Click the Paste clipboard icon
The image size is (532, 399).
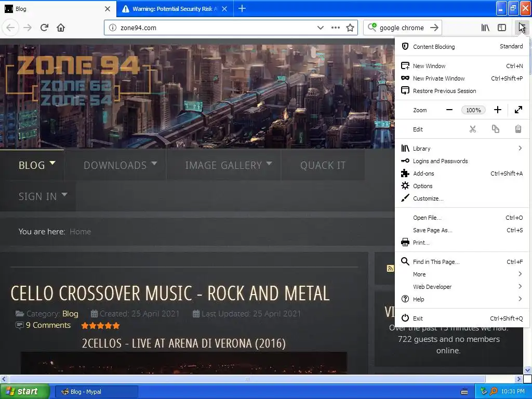click(518, 129)
